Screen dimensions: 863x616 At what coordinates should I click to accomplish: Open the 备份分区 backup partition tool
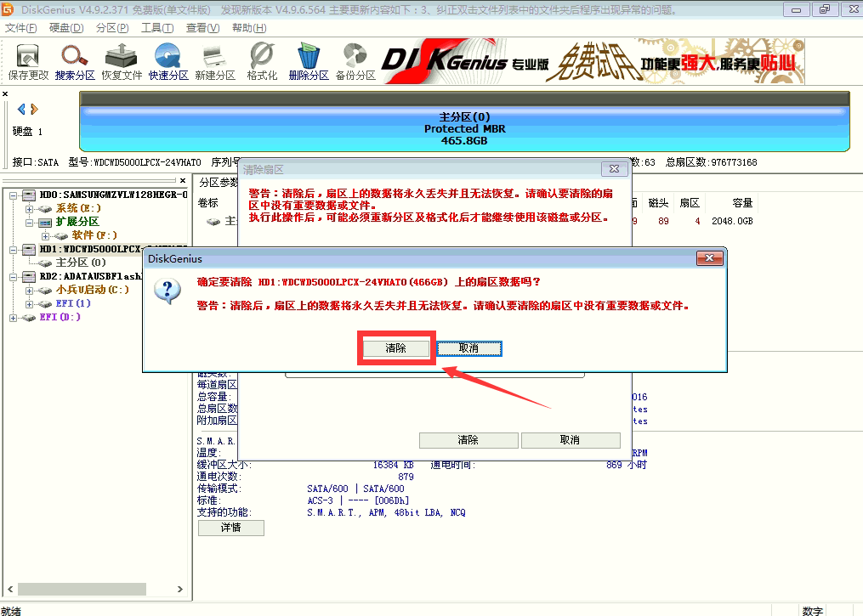(354, 59)
